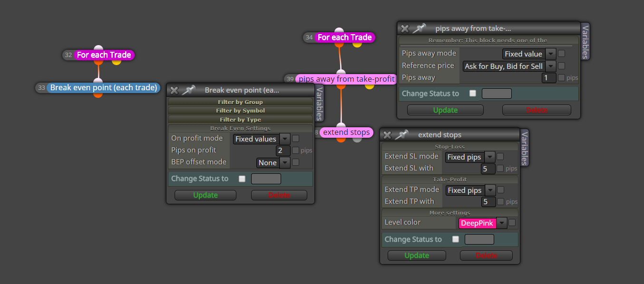This screenshot has width=644, height=284.
Task: Click Delete in extend stops panel
Action: pos(487,256)
